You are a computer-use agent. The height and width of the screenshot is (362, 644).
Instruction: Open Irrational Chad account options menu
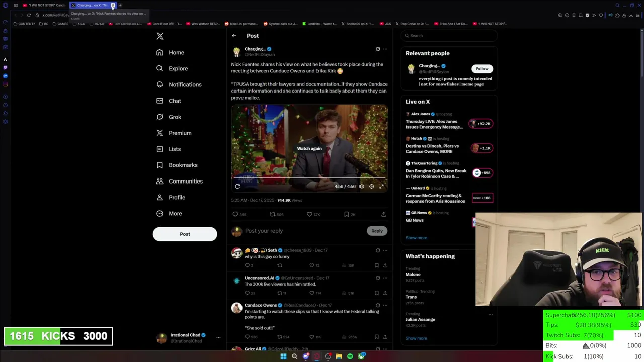pos(218,338)
